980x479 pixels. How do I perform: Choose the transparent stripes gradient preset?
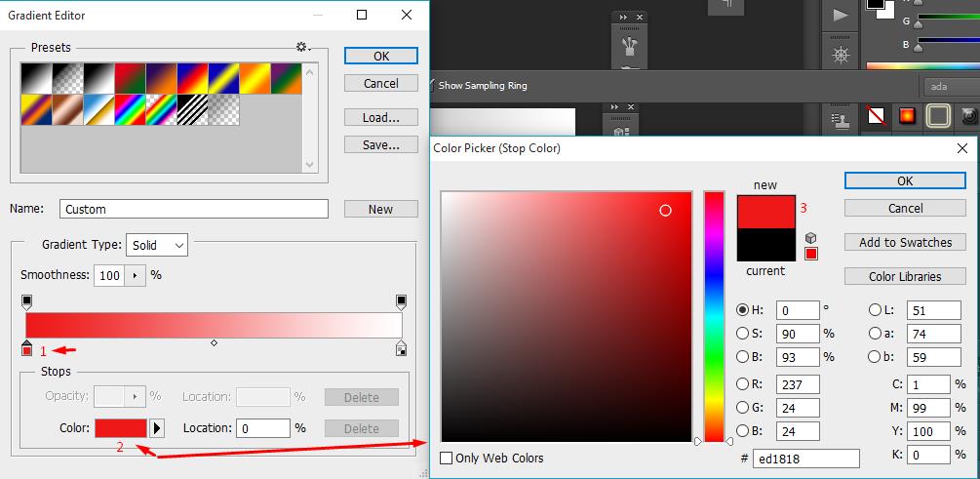pyautogui.click(x=192, y=109)
